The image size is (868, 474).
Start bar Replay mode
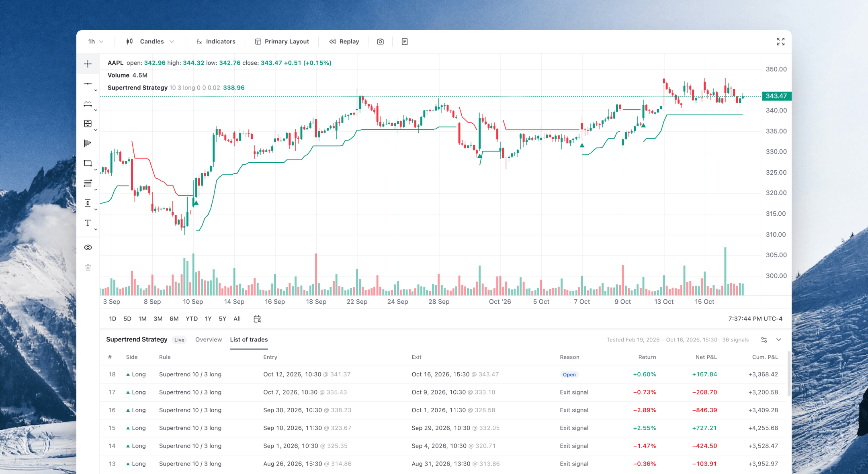(x=344, y=41)
